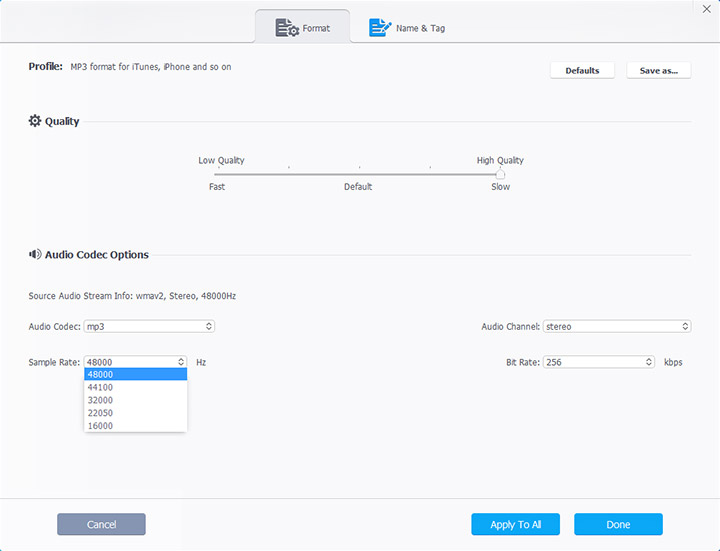Image resolution: width=720 pixels, height=551 pixels.
Task: Click the Slow label under the slider
Action: click(x=501, y=186)
